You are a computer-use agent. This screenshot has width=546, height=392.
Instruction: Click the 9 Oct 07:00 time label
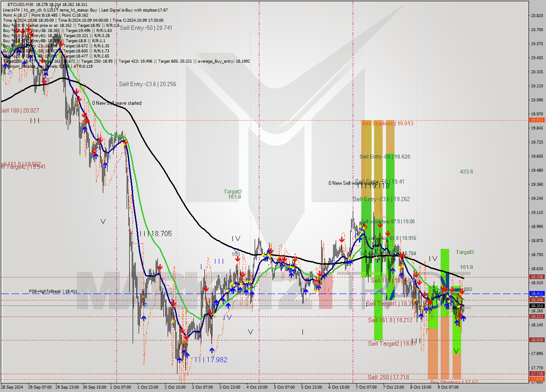tap(448, 387)
